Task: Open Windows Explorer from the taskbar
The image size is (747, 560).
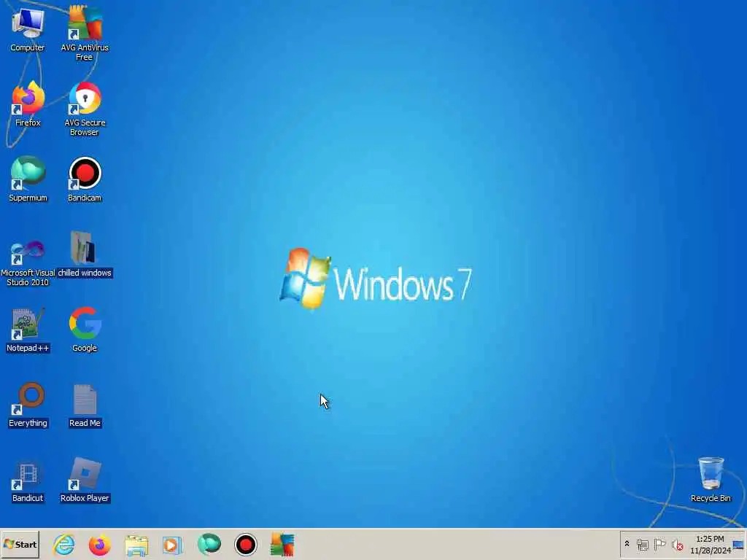Action: pos(136,545)
